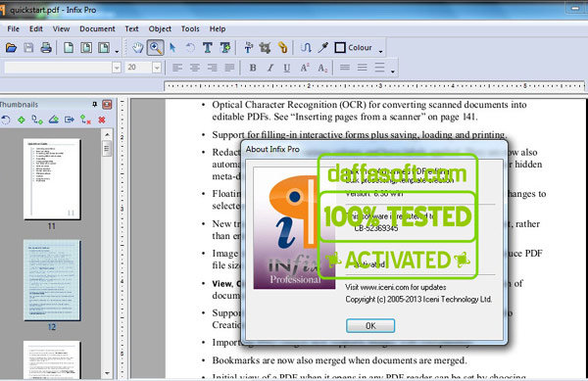The image size is (588, 381).
Task: Expand the page layout toolbar overflow arrow
Action: [117, 51]
